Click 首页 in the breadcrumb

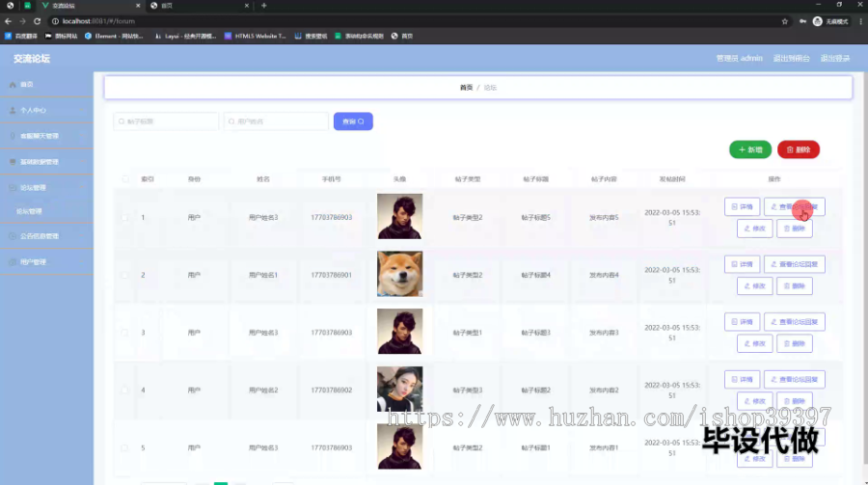click(466, 88)
